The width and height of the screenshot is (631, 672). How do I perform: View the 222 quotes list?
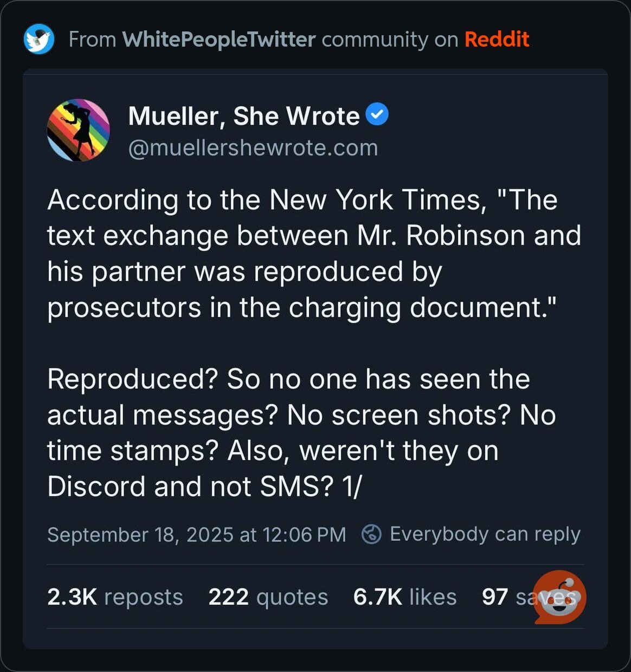(268, 597)
